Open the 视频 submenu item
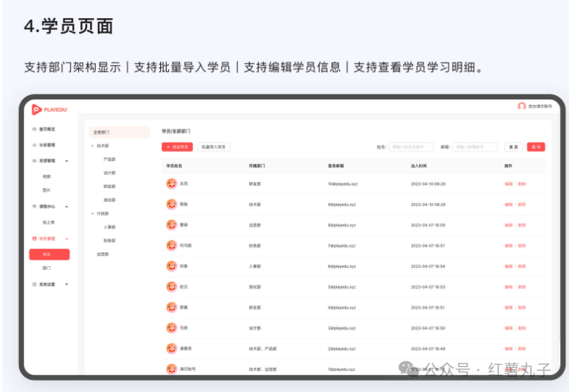The height and width of the screenshot is (392, 569). 47,176
